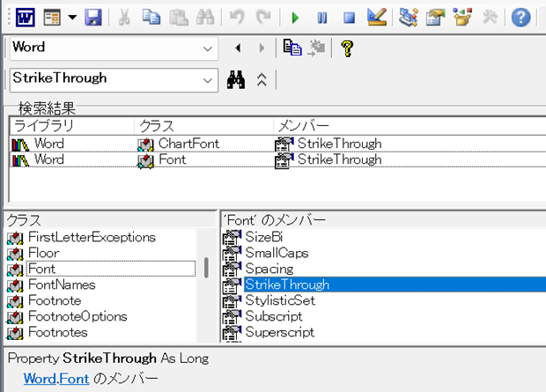Open the Word library dropdown
This screenshot has height=392, width=546.
[x=208, y=48]
